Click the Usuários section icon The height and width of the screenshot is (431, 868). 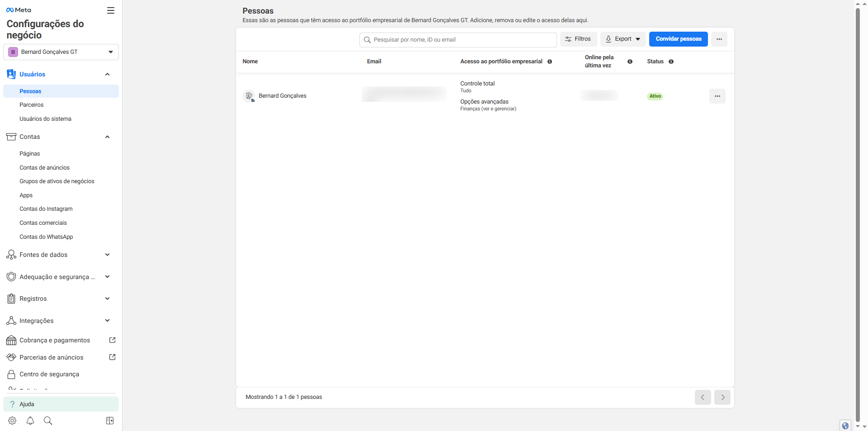pyautogui.click(x=11, y=74)
